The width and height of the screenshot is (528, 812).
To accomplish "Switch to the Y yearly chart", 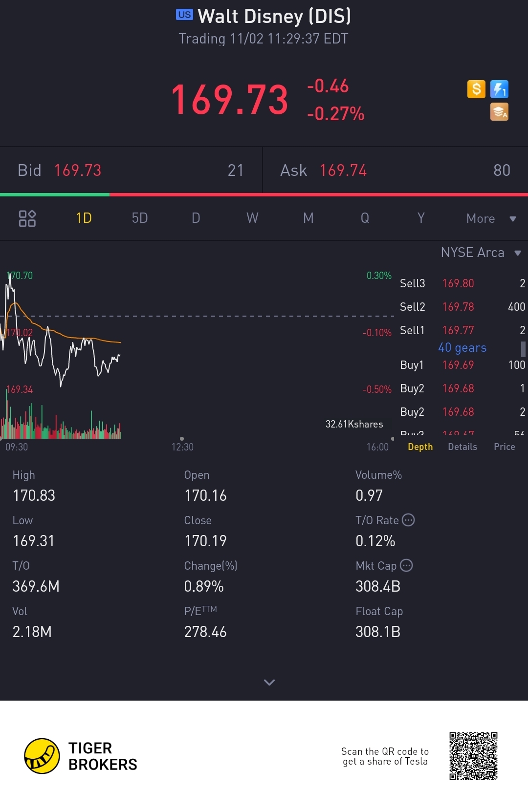I will [421, 218].
